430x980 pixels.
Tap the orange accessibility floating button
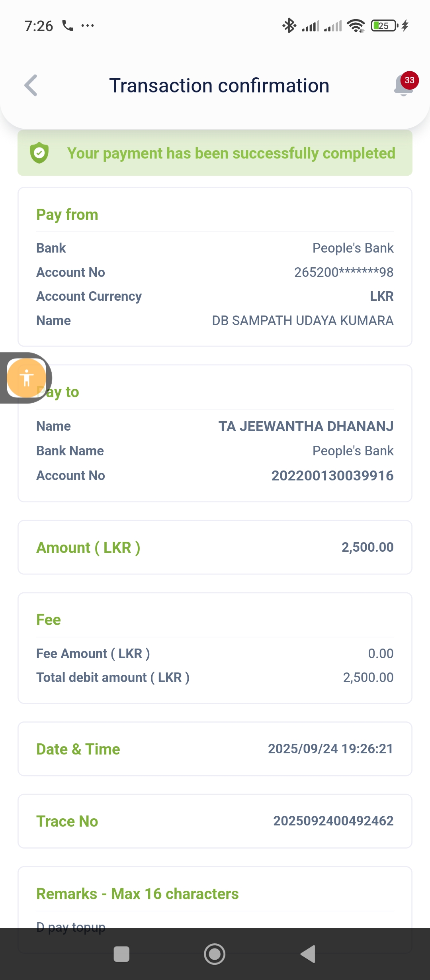click(x=26, y=378)
